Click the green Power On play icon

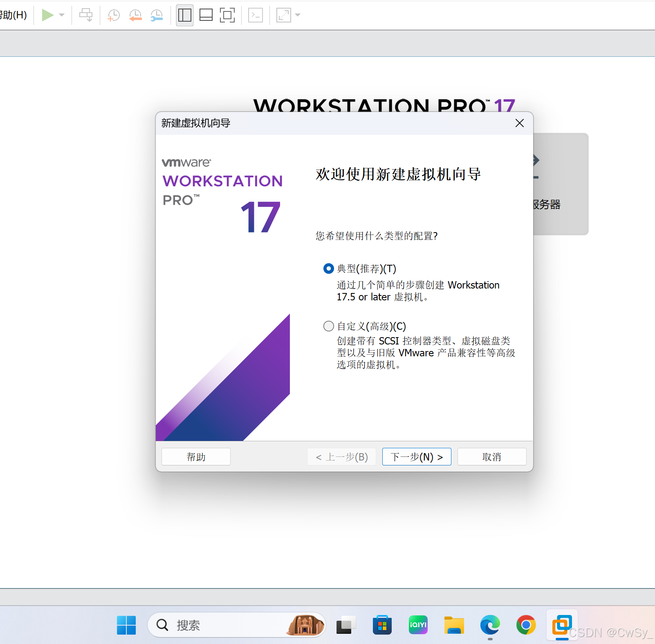point(47,16)
